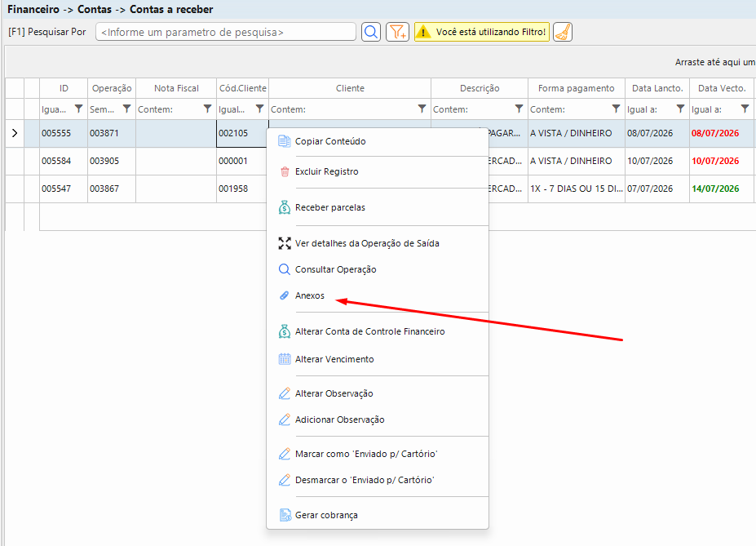Open the Forma pagamento filter funnel
The width and height of the screenshot is (756, 546).
[x=616, y=109]
